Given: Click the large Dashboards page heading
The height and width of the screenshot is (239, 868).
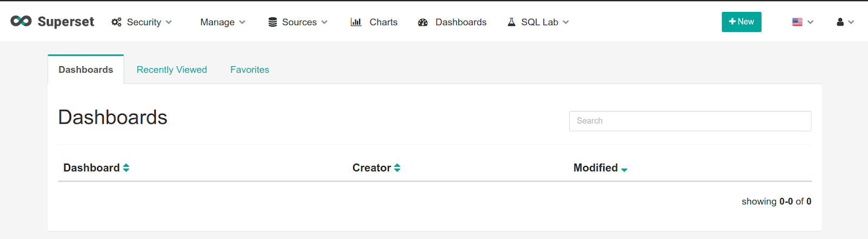Looking at the screenshot, I should (113, 117).
